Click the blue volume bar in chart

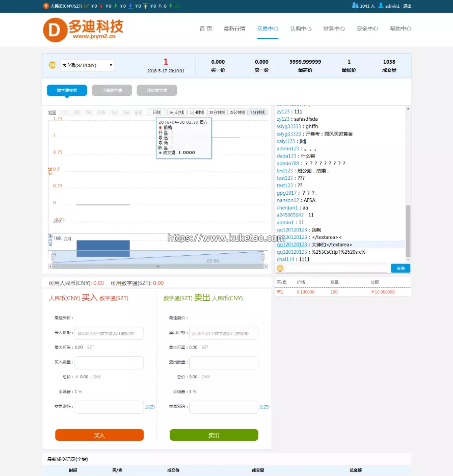[x=103, y=248]
